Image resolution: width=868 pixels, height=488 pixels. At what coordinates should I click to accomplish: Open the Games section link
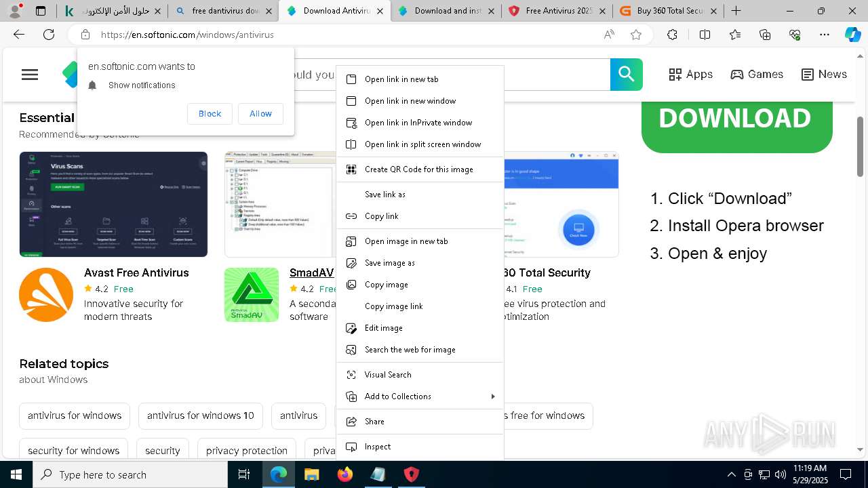coord(757,75)
